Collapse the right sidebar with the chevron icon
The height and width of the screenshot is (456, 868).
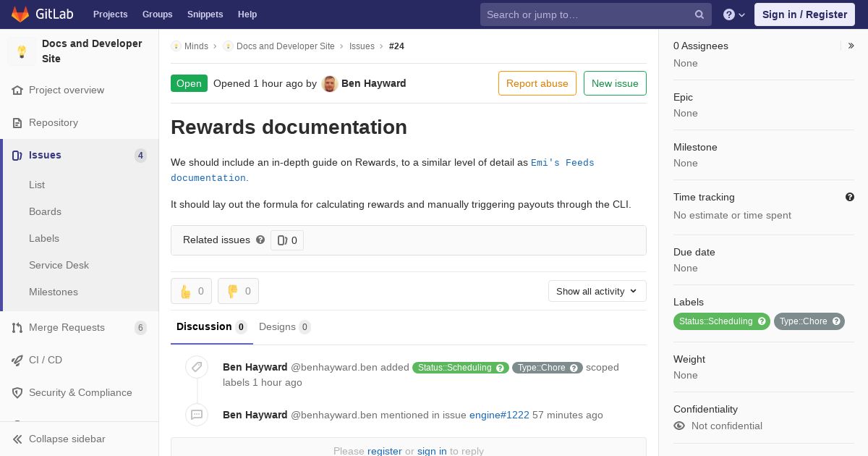point(851,46)
